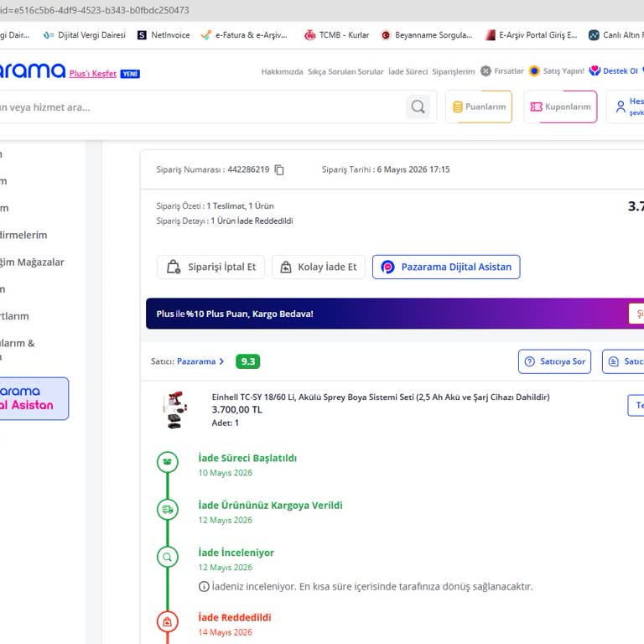
Task: Click the Puanlarım button
Action: 479,106
